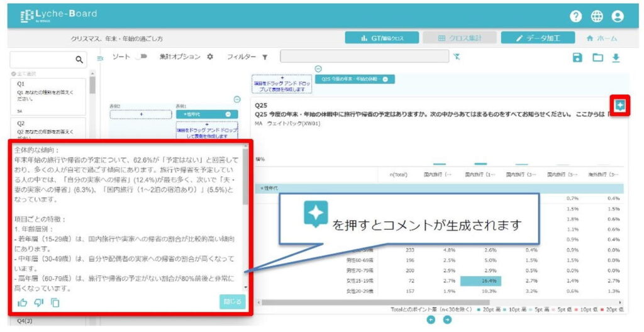Viewport: 644px width, 332px height.
Task: Open the user account icon
Action: 618,16
